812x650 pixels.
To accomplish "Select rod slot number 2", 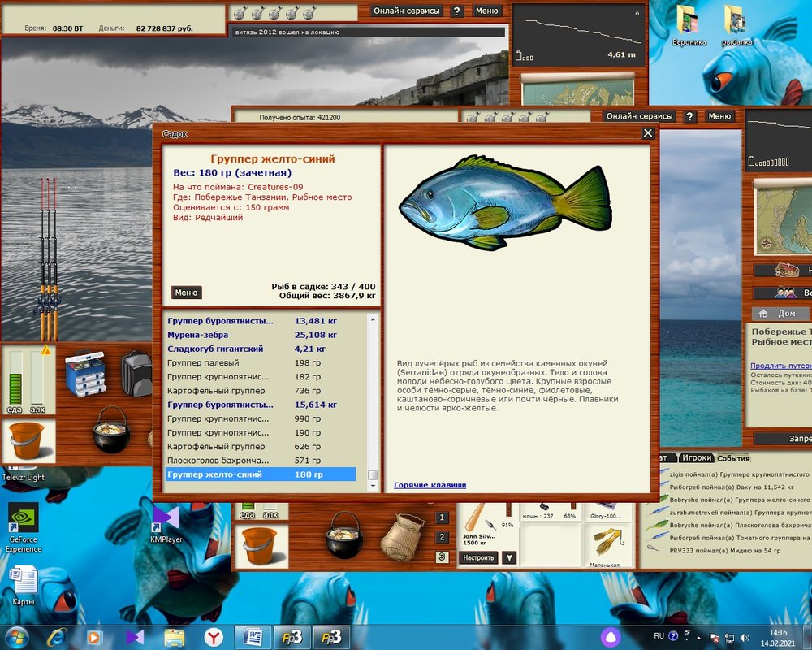I will pyautogui.click(x=442, y=537).
